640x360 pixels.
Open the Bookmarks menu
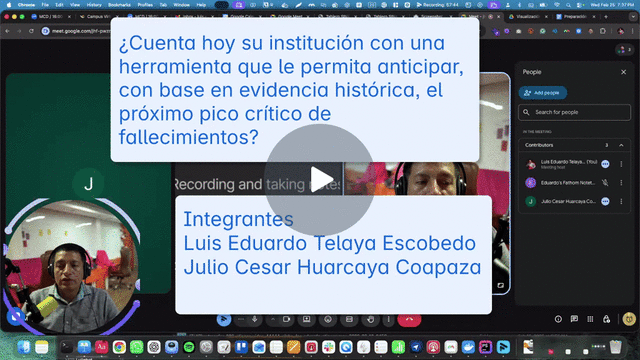pos(119,5)
